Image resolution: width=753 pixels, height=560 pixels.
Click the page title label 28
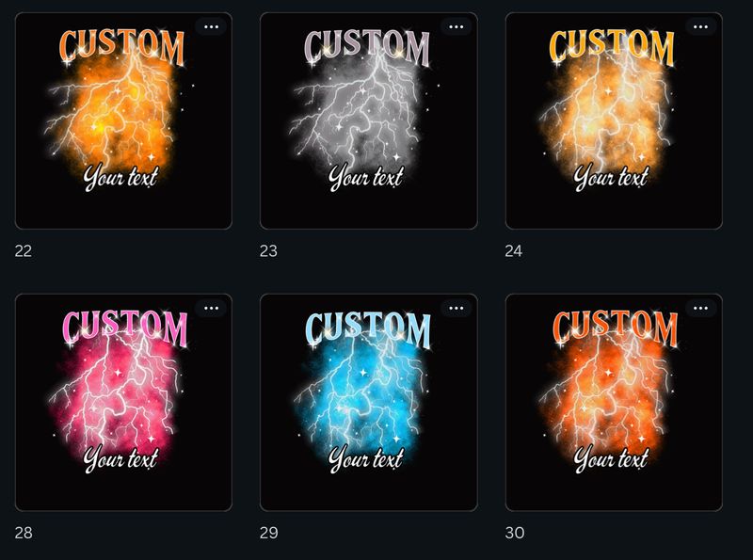(23, 533)
